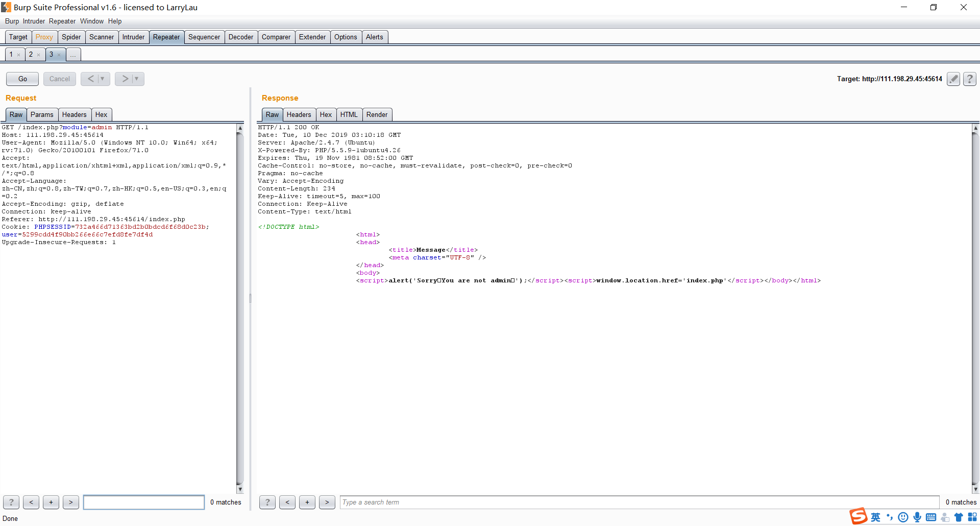Switch response view to Render

377,114
